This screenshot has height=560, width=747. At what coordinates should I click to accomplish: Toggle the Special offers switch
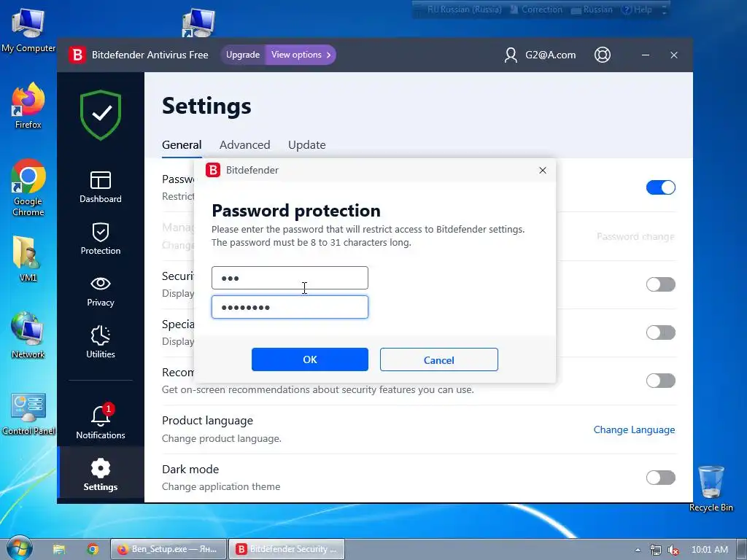661,332
